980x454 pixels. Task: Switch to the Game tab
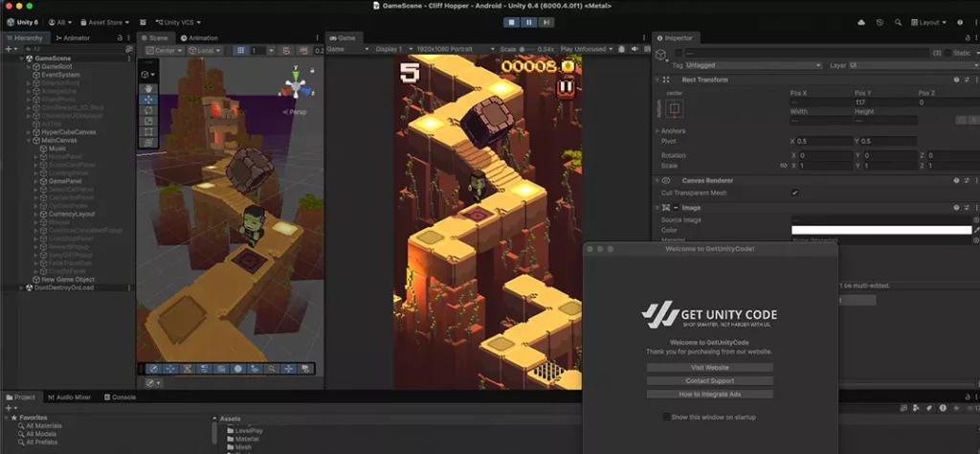(343, 38)
